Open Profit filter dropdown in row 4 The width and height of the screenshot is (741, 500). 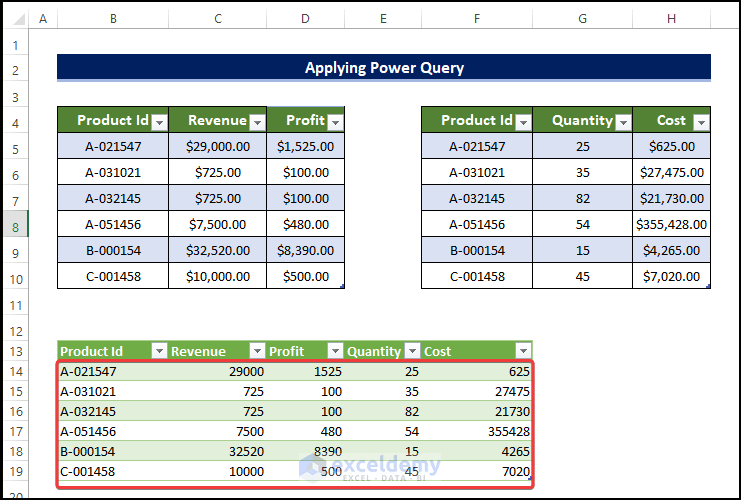335,122
